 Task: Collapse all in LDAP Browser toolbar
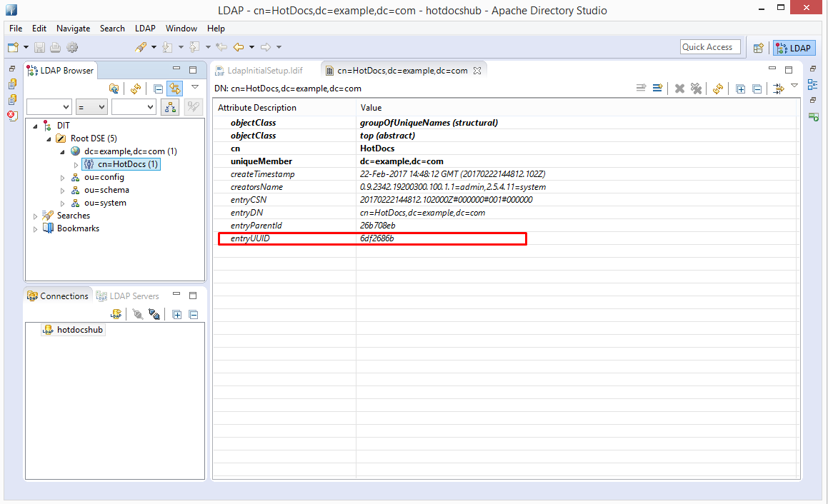(158, 89)
